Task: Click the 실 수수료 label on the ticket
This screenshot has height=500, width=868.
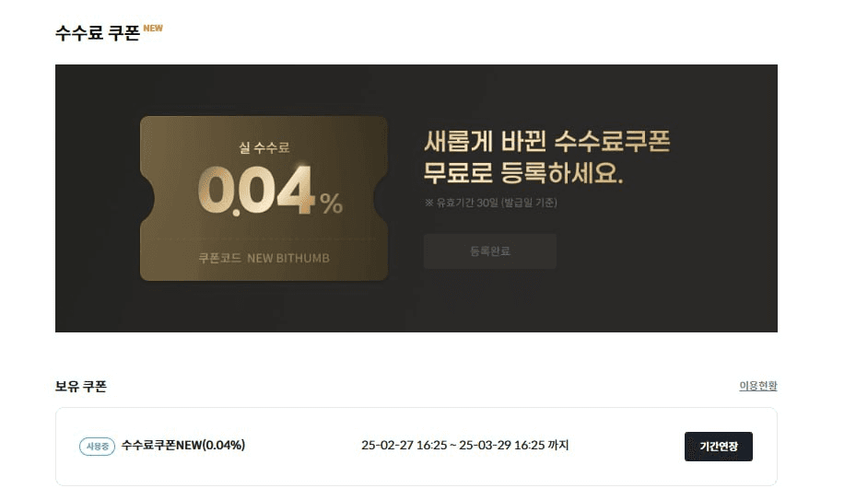Action: 264,147
